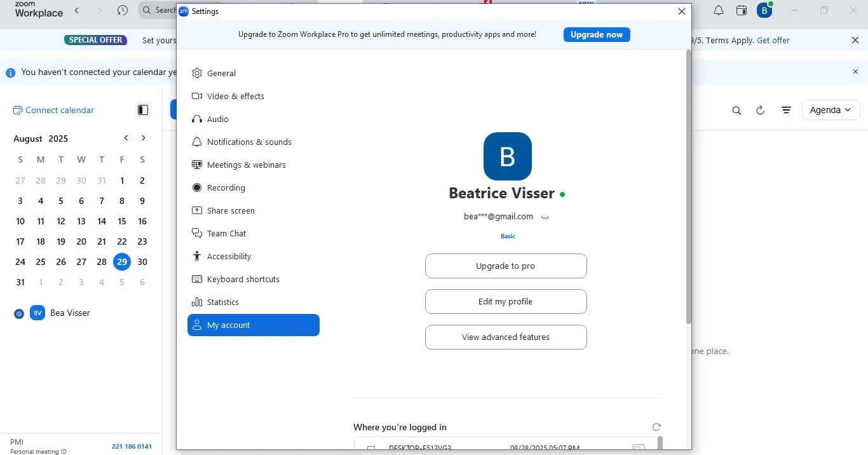The width and height of the screenshot is (868, 455).
Task: Reveal hidden email with eye icon
Action: coord(545,217)
